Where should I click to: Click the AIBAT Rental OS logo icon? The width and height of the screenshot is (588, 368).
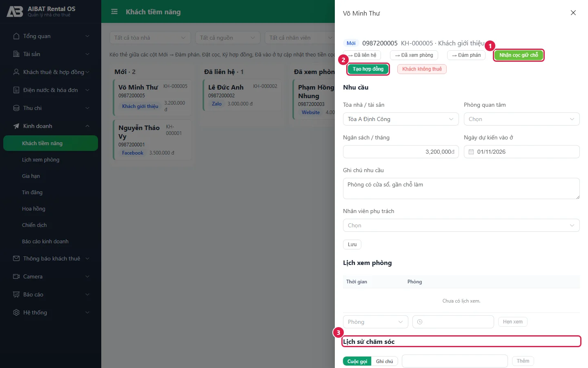tap(15, 11)
